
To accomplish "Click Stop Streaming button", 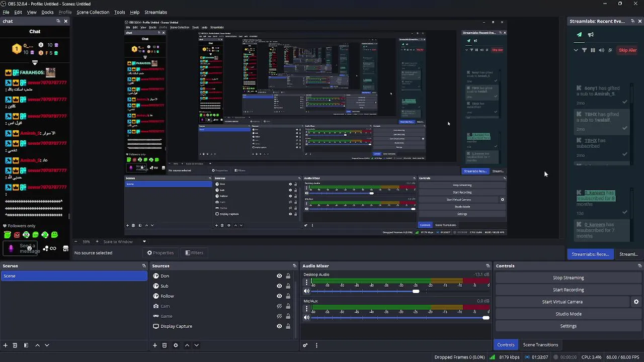I will point(569,278).
